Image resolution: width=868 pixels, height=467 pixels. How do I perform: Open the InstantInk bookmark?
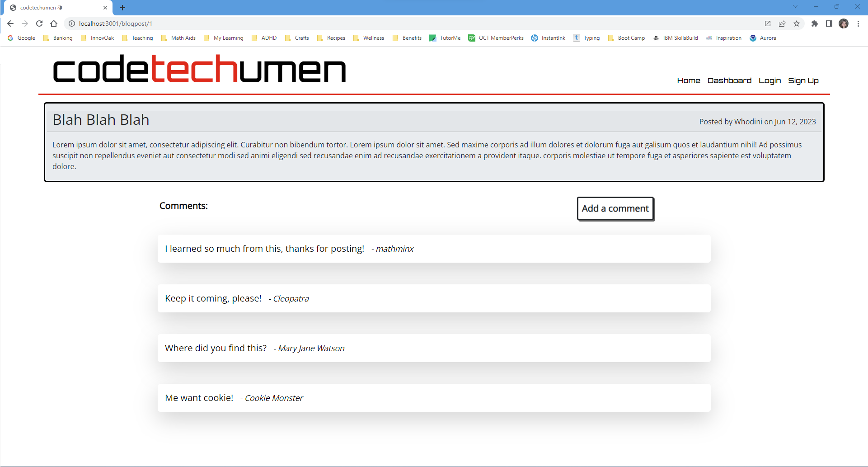[548, 38]
